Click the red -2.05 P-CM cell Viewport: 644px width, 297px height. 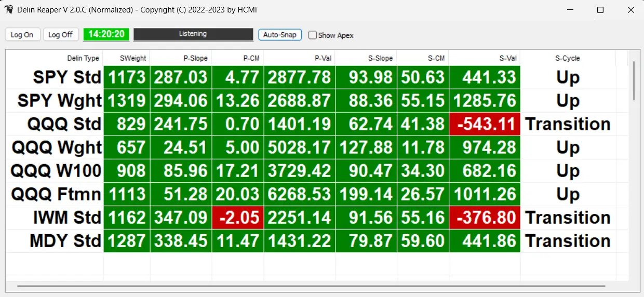[238, 218]
